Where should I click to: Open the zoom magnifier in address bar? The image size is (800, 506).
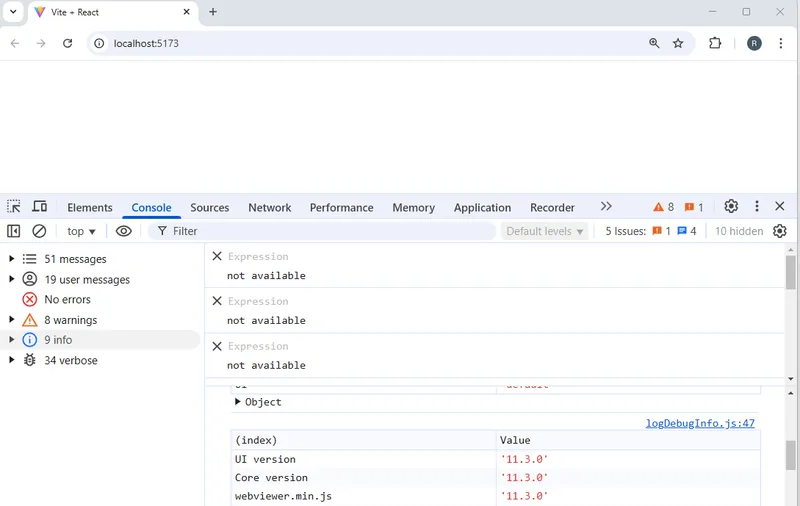point(654,43)
